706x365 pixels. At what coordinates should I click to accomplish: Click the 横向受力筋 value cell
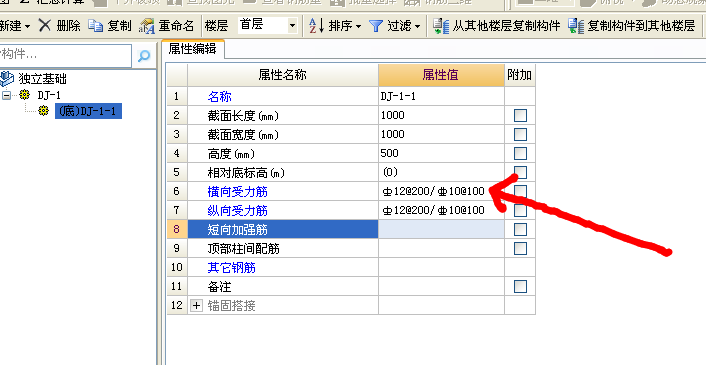pyautogui.click(x=441, y=191)
